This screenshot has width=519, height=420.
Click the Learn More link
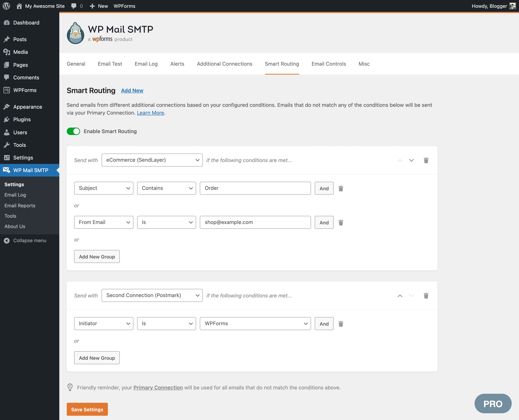pyautogui.click(x=150, y=112)
